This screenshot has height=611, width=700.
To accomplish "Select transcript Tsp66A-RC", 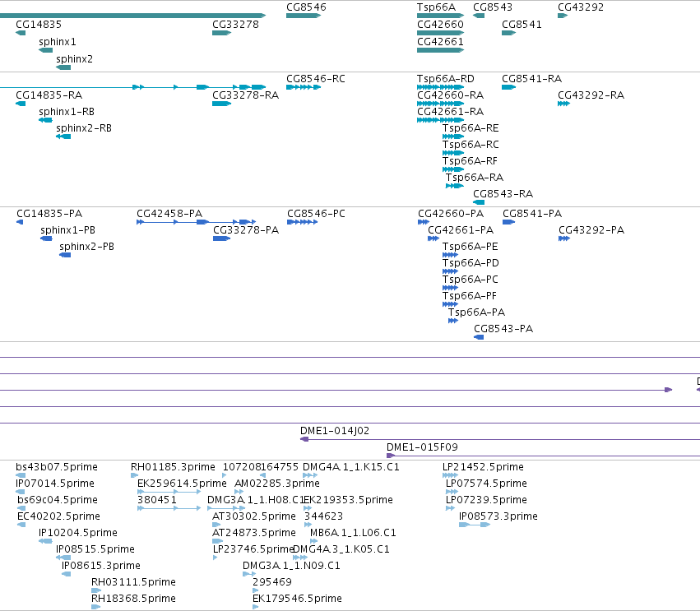I will pyautogui.click(x=453, y=153).
